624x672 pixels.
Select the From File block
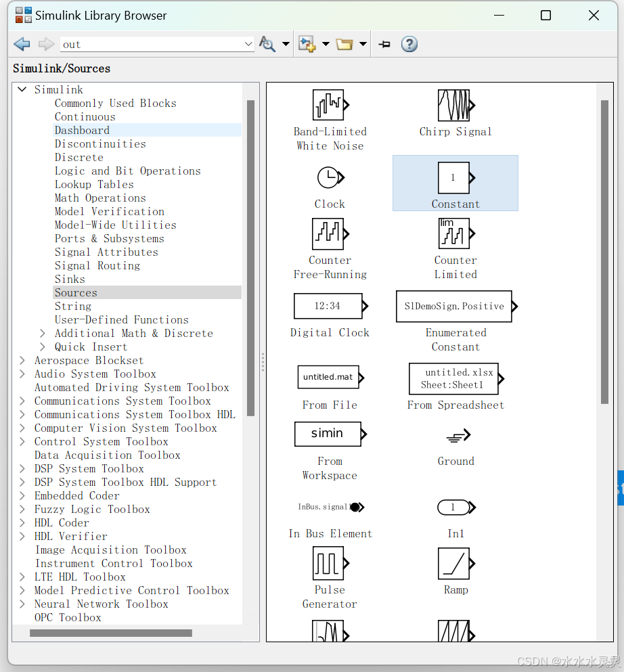click(330, 377)
